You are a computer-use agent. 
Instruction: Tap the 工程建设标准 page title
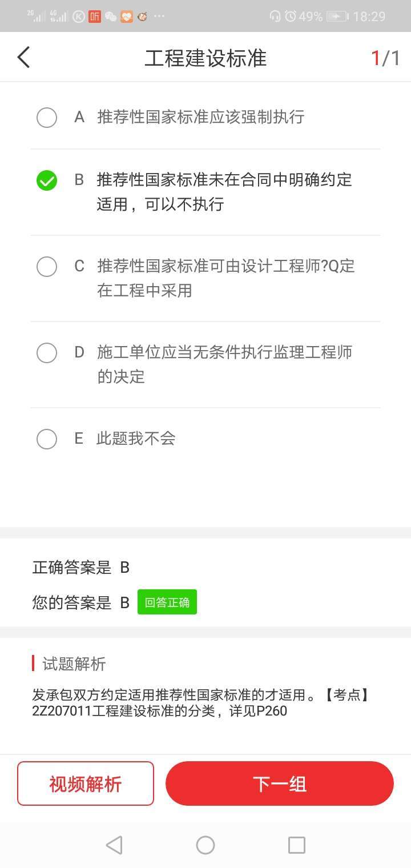point(205,58)
